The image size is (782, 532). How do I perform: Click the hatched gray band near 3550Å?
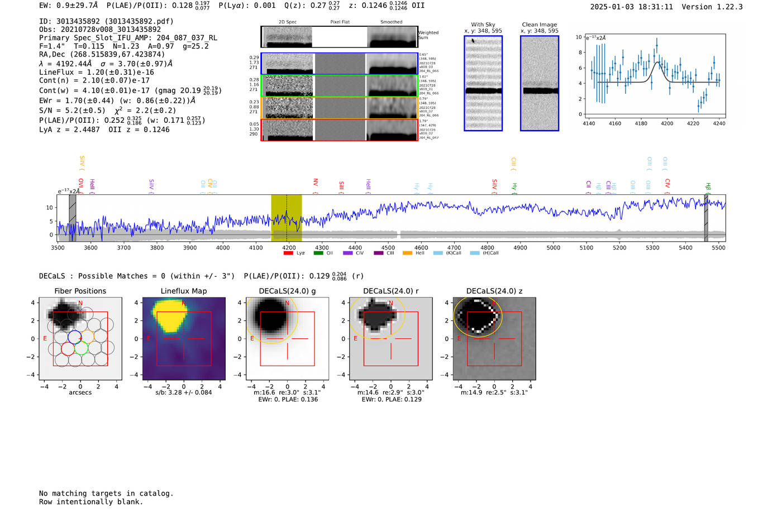[73, 218]
